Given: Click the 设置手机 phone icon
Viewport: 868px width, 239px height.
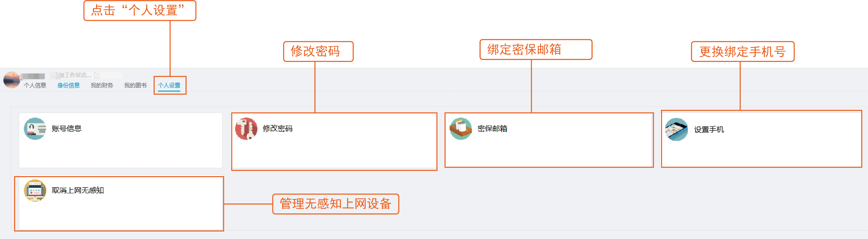Looking at the screenshot, I should [x=677, y=129].
